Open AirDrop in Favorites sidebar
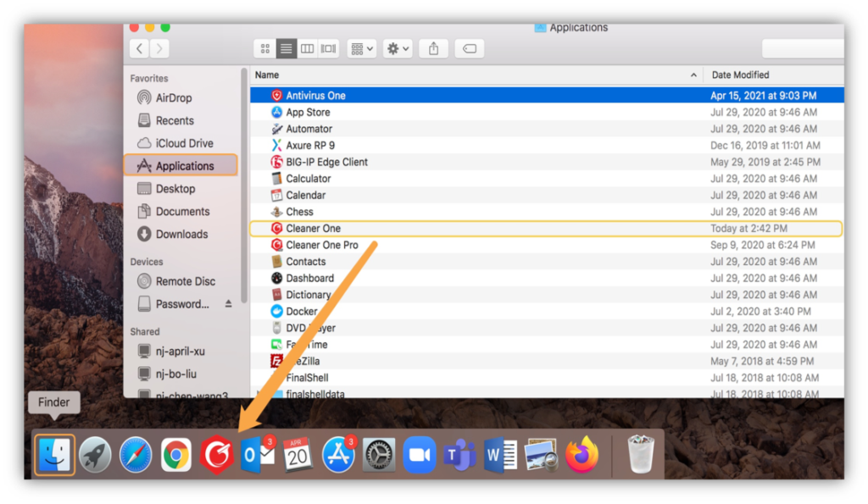The image size is (868, 504). click(173, 97)
